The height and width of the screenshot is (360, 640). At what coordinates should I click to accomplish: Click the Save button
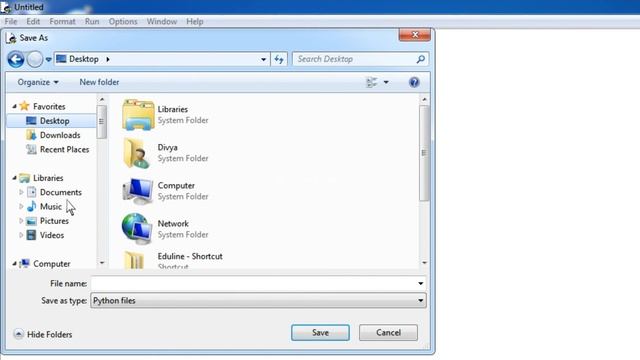[x=320, y=333]
